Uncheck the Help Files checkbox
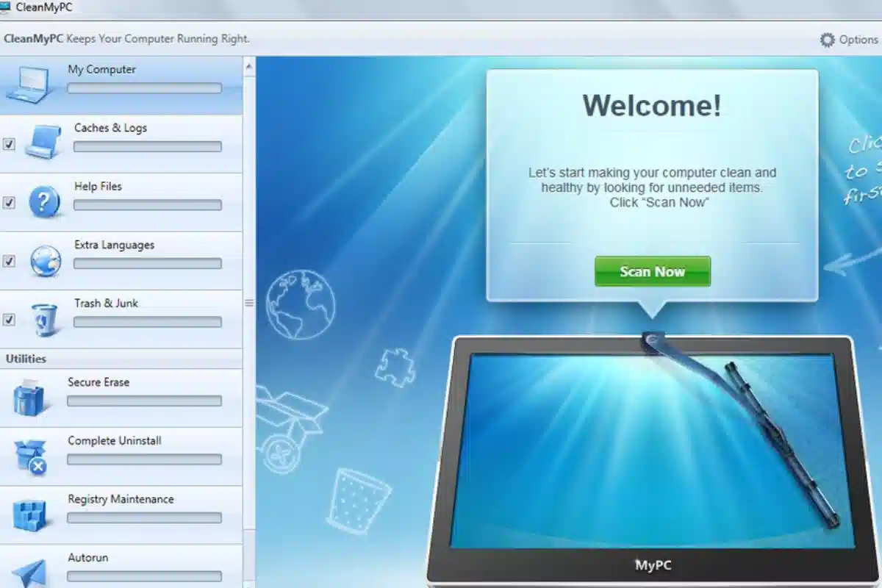 [x=9, y=202]
